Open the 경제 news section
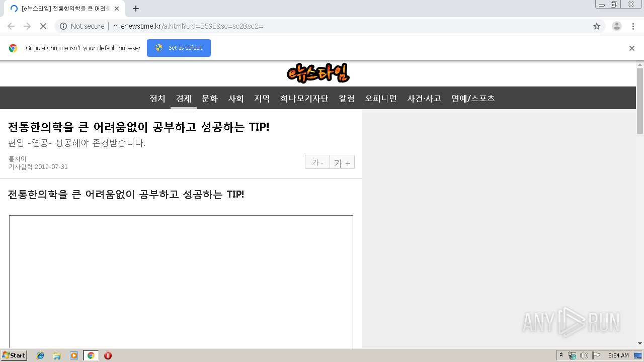The height and width of the screenshot is (362, 644). (184, 99)
